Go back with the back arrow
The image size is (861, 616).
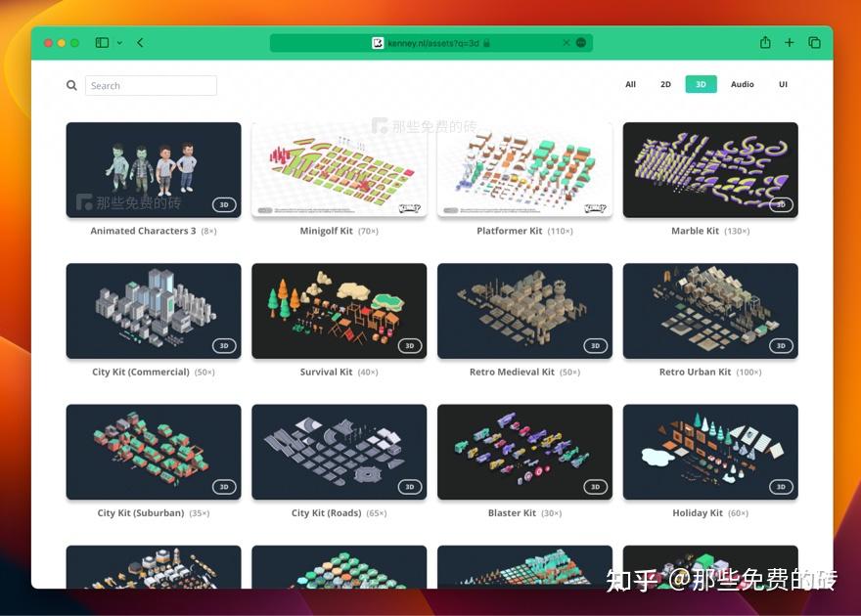pyautogui.click(x=141, y=42)
